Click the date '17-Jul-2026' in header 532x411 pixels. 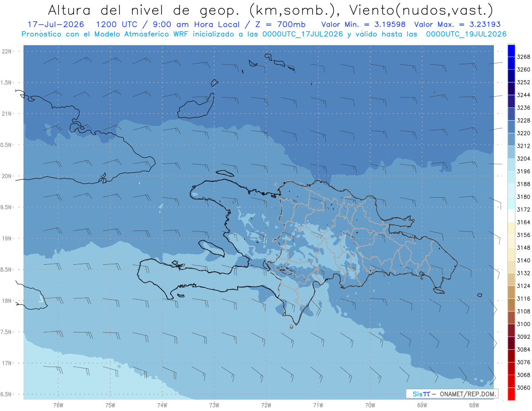coord(55,24)
